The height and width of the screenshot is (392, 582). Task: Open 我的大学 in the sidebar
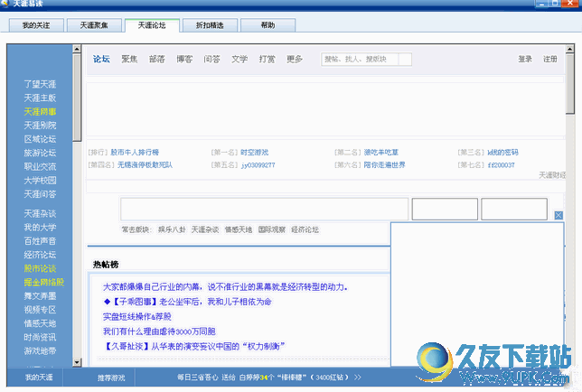click(x=40, y=228)
